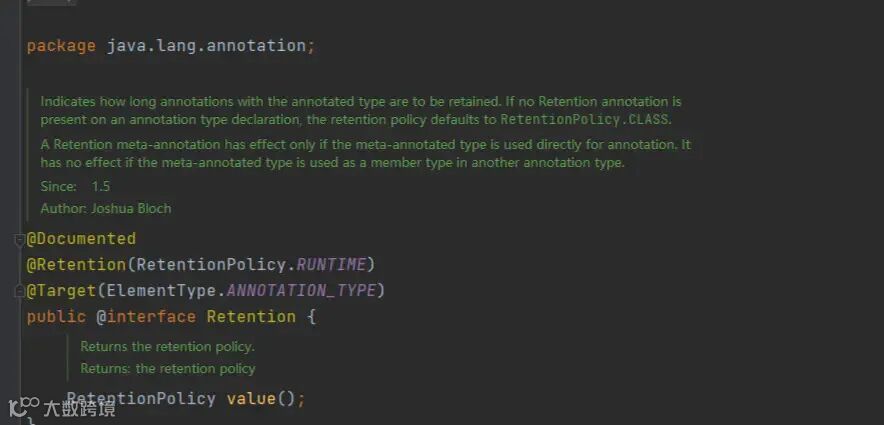The height and width of the screenshot is (425, 884).
Task: Navigate to the RUNTIME constant
Action: pos(334,265)
